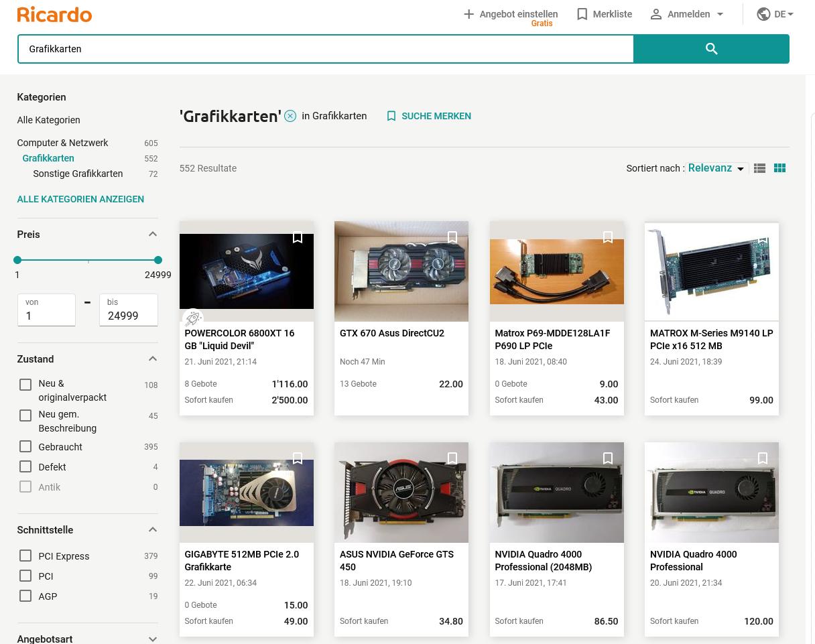The width and height of the screenshot is (815, 644).
Task: Bookmark the GIGABYTE 512MB PCIe listing
Action: (298, 459)
